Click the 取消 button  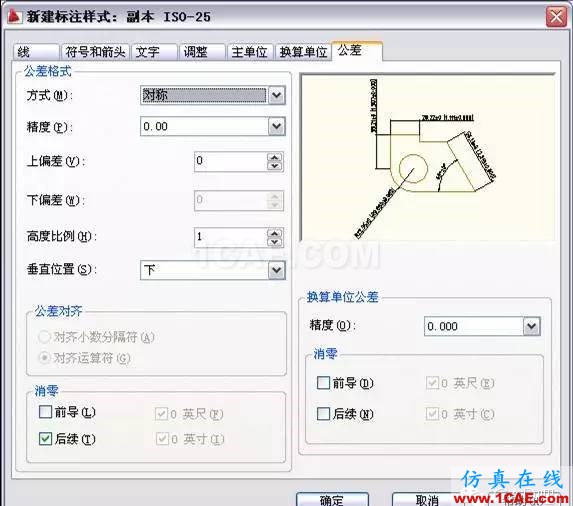[428, 499]
